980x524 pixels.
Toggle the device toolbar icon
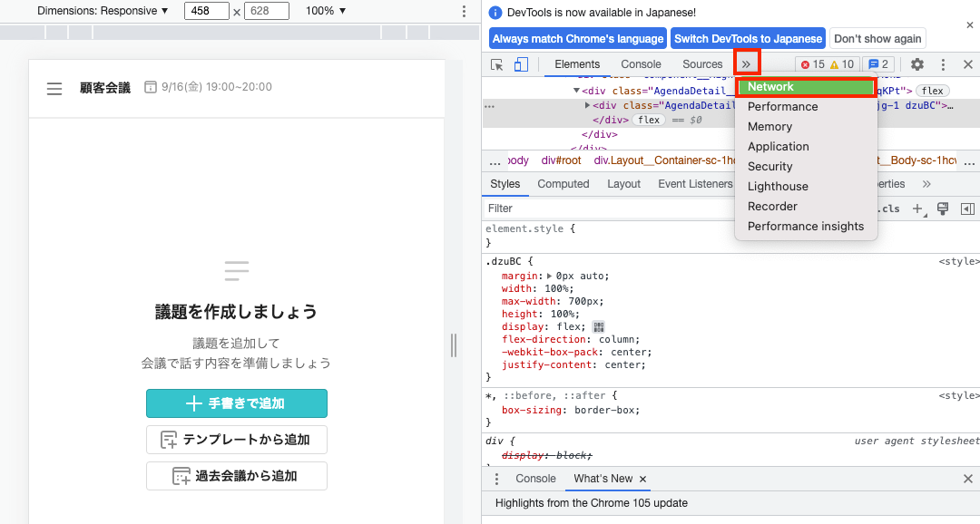coord(521,64)
